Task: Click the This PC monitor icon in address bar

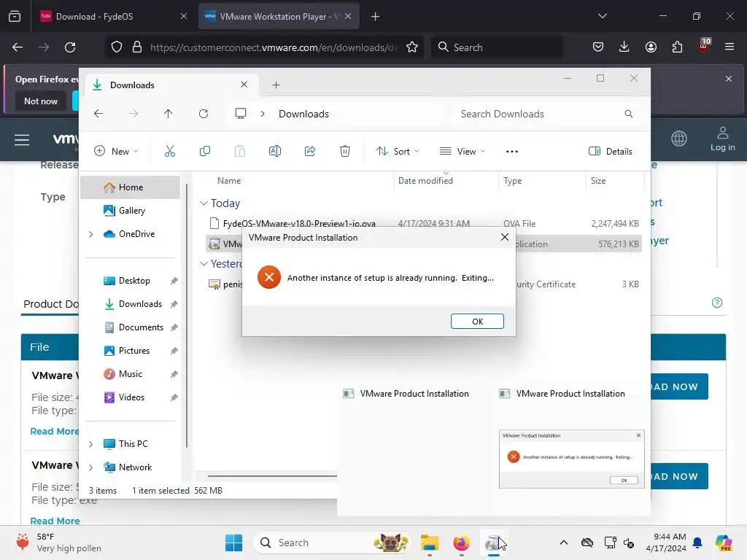Action: [x=241, y=114]
